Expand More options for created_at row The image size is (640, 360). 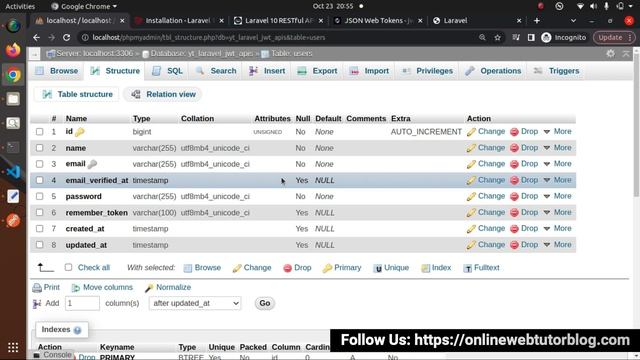point(558,228)
